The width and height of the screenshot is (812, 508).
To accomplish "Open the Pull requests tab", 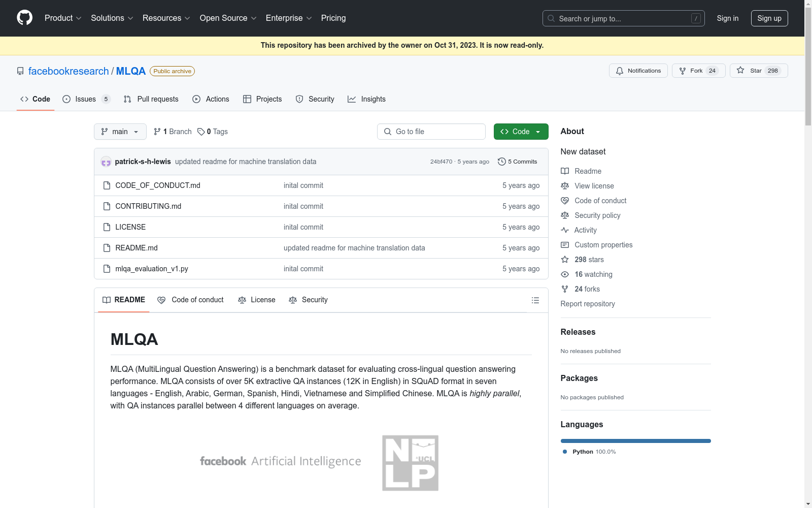I will point(151,99).
